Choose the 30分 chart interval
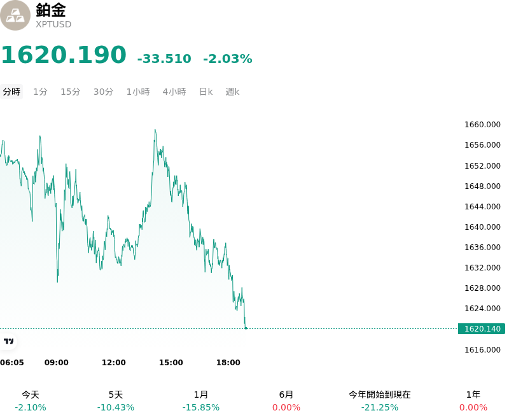509x420 pixels. [103, 92]
